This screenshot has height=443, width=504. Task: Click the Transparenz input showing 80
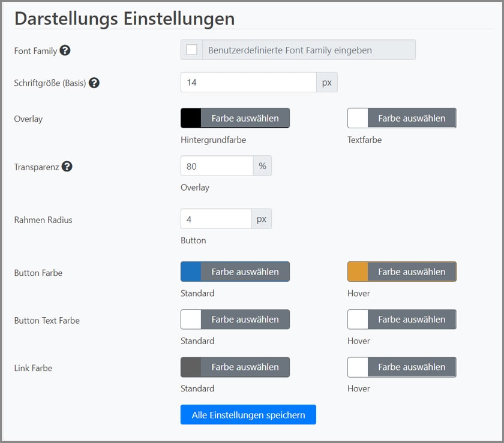click(x=217, y=166)
